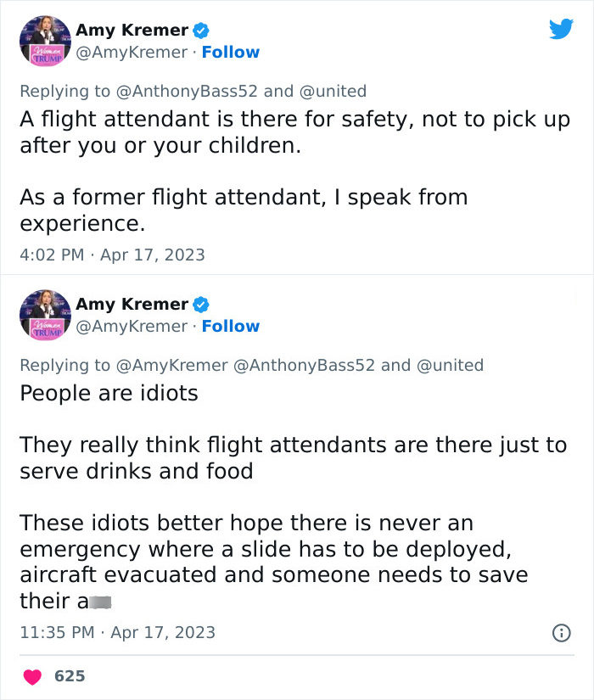This screenshot has height=700, width=594.
Task: Open Amy Kremer's profile avatar
Action: pyautogui.click(x=44, y=40)
